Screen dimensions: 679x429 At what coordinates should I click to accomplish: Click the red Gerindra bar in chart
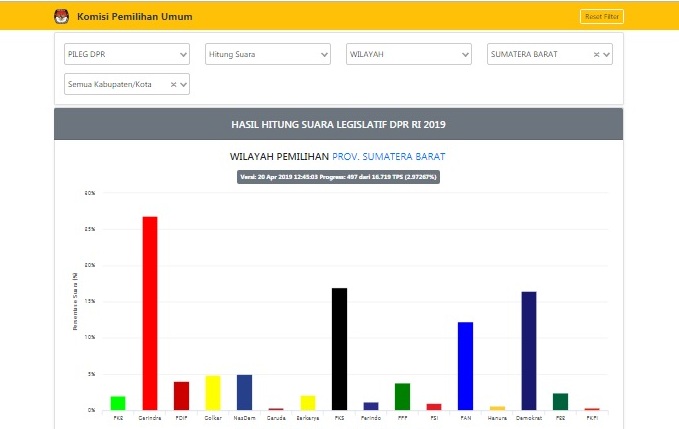click(150, 313)
